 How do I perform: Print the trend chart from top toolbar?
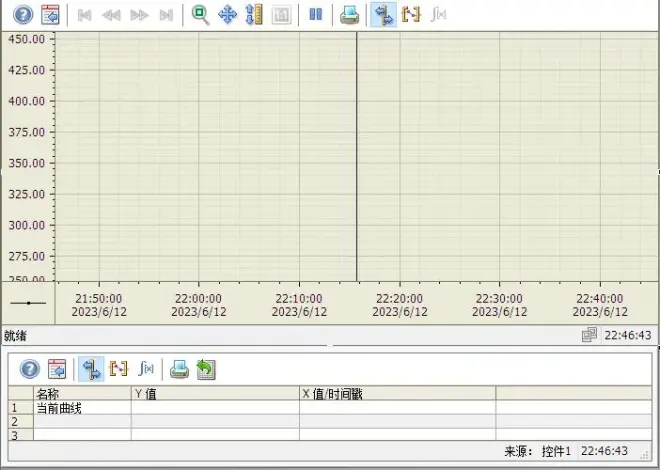(349, 15)
